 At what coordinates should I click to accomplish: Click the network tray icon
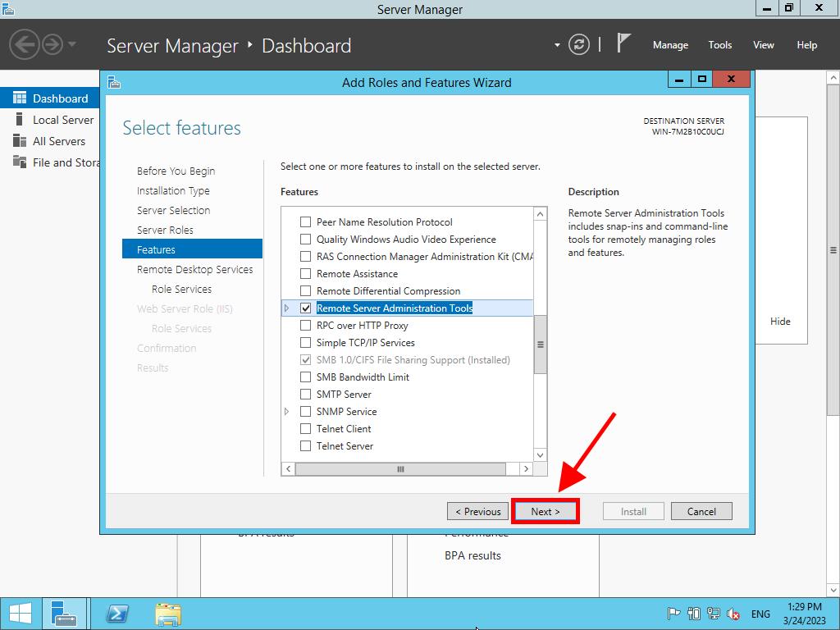click(713, 614)
